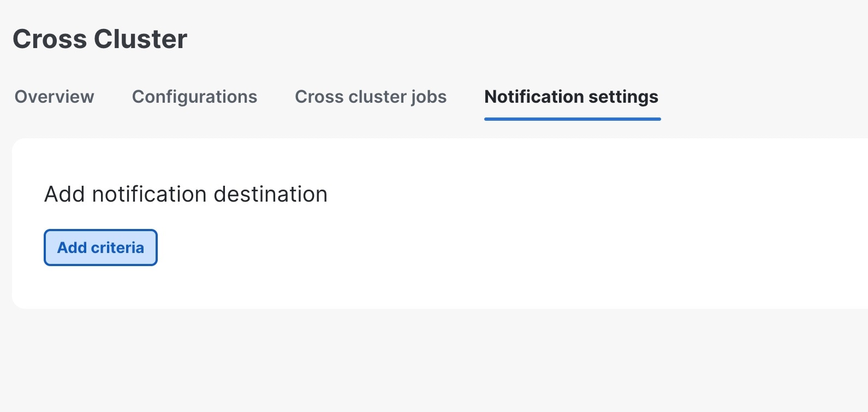Click the Cross Cluster title text
The width and height of the screenshot is (868, 412).
click(x=100, y=39)
